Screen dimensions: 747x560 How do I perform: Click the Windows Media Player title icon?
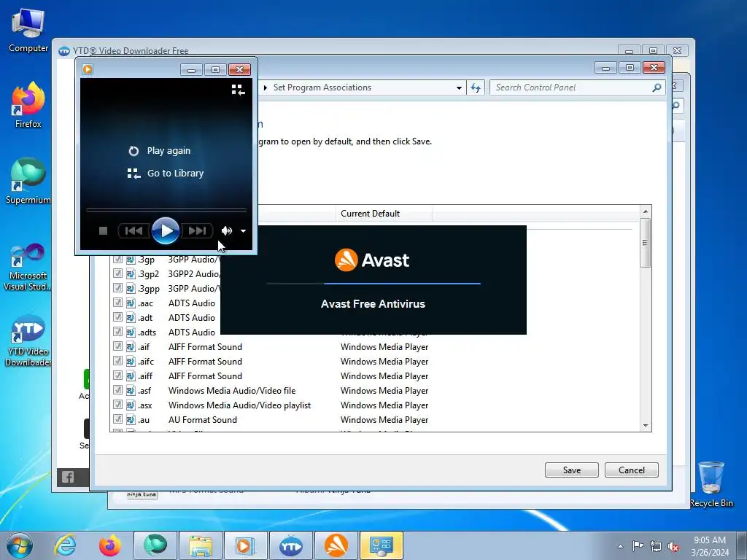88,69
